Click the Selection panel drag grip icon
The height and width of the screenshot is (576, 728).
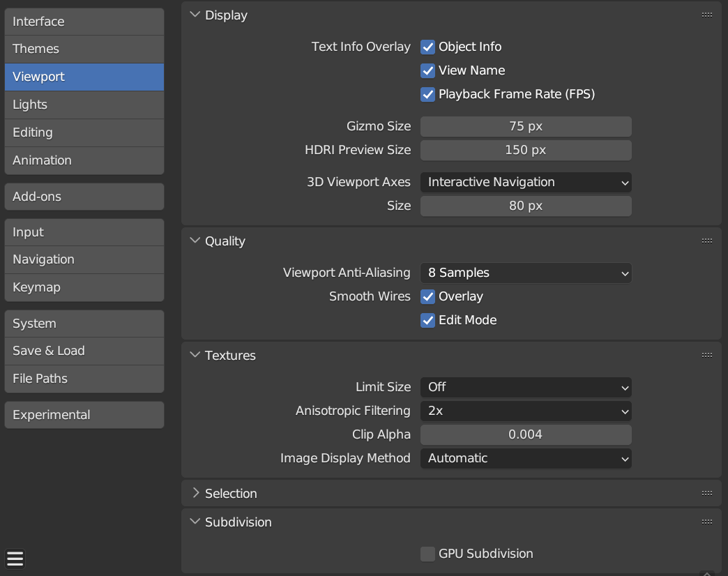[706, 493]
